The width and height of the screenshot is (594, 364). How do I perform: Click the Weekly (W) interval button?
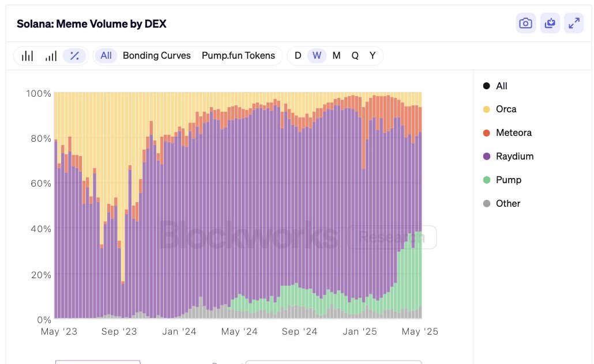(317, 56)
